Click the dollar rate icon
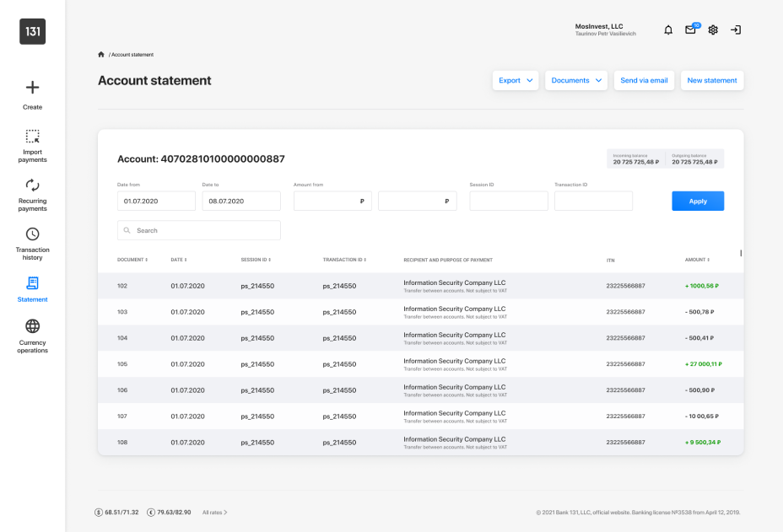This screenshot has width=783, height=532. tap(99, 513)
